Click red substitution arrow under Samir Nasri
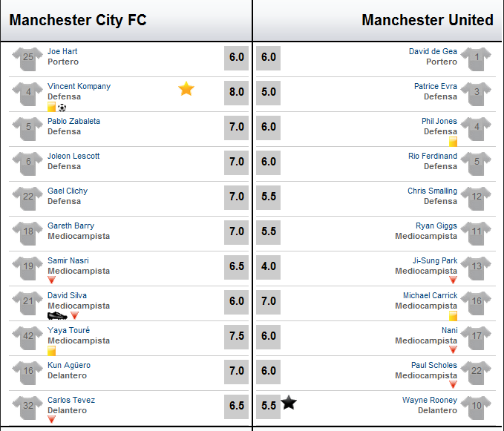The width and height of the screenshot is (504, 431). (51, 280)
